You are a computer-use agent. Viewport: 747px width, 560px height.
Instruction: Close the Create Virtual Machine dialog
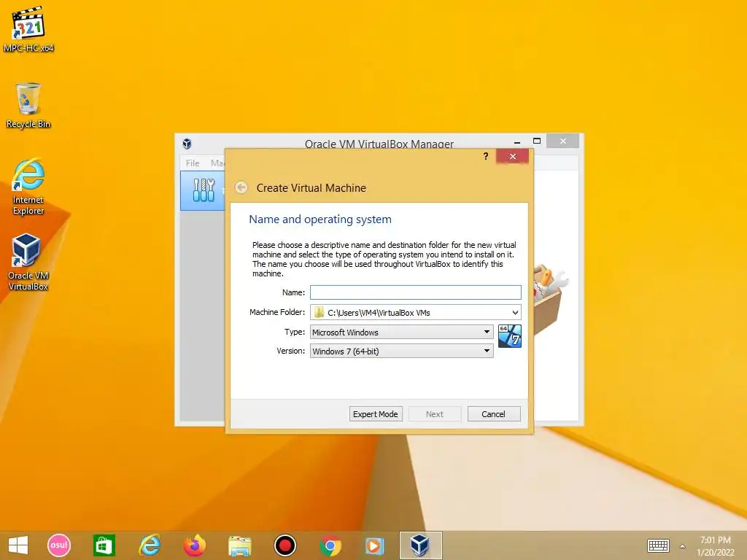point(512,156)
